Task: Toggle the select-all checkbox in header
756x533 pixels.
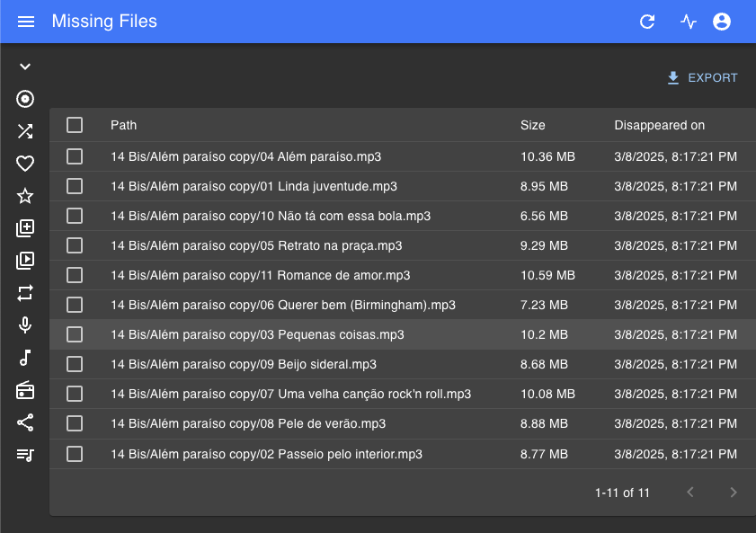Action: [75, 125]
